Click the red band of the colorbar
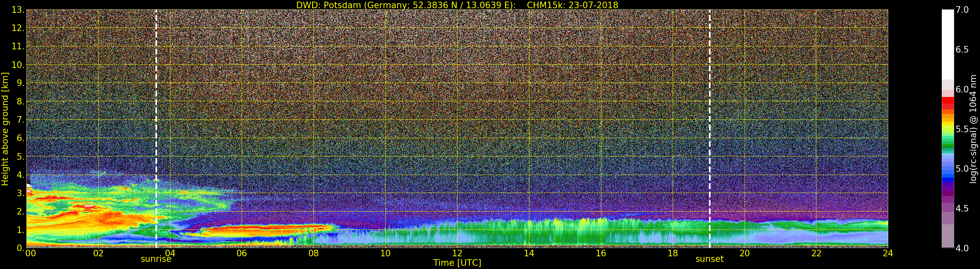980x269 pixels. pos(948,101)
